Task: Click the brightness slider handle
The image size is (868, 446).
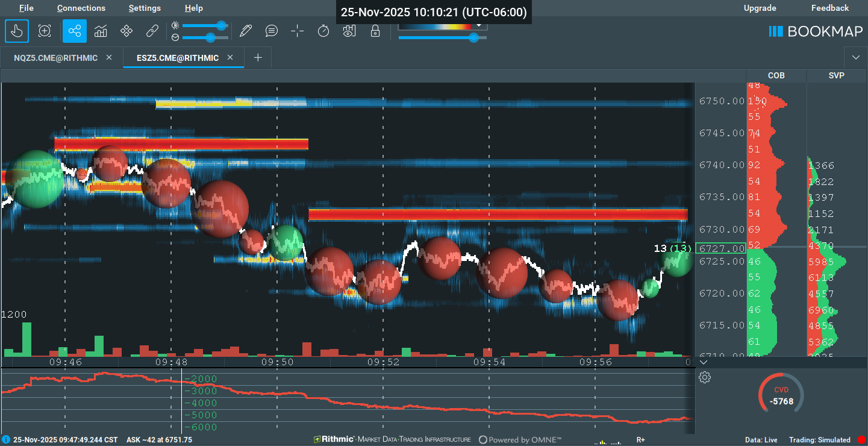Action: point(221,25)
